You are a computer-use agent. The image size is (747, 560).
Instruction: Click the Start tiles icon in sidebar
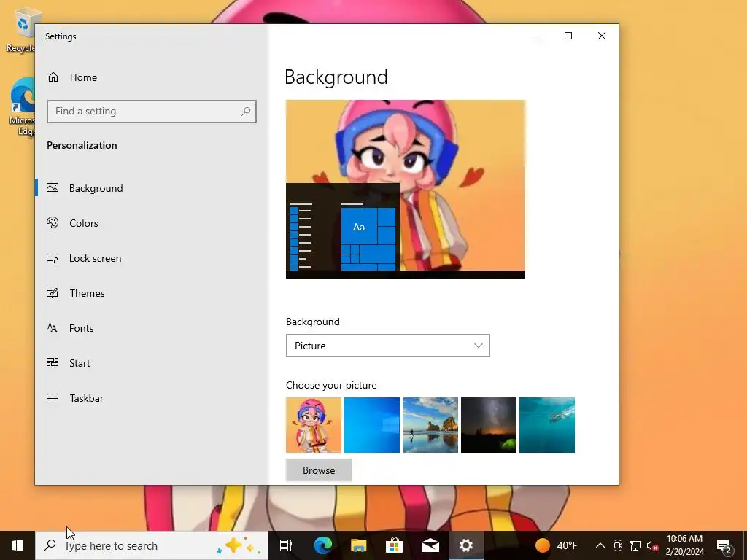(53, 362)
